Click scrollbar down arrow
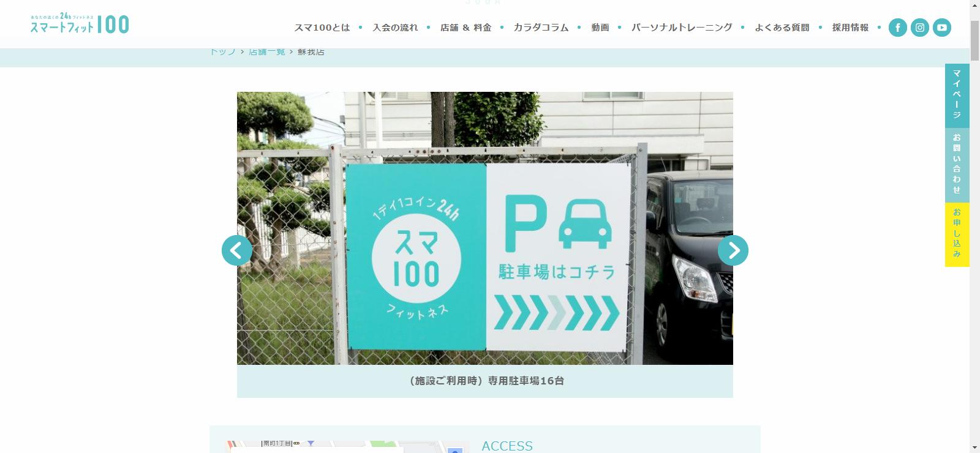The image size is (980, 453). point(974,447)
